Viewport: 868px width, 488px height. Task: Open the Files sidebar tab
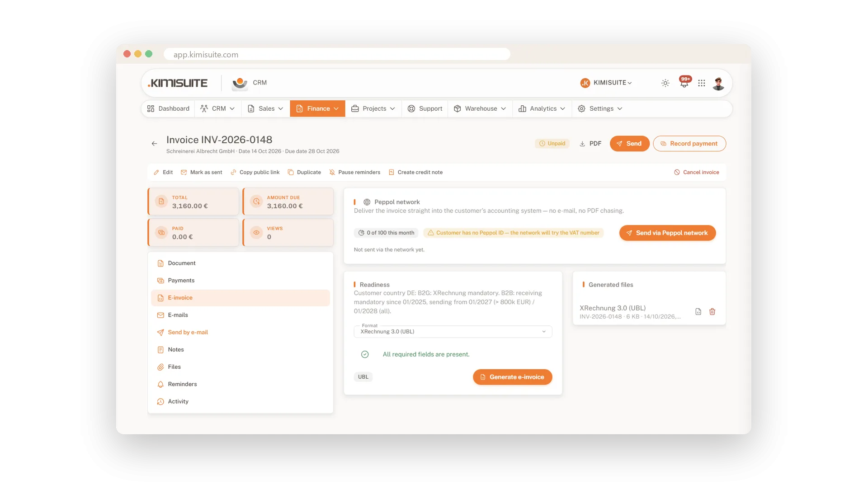coord(240,367)
